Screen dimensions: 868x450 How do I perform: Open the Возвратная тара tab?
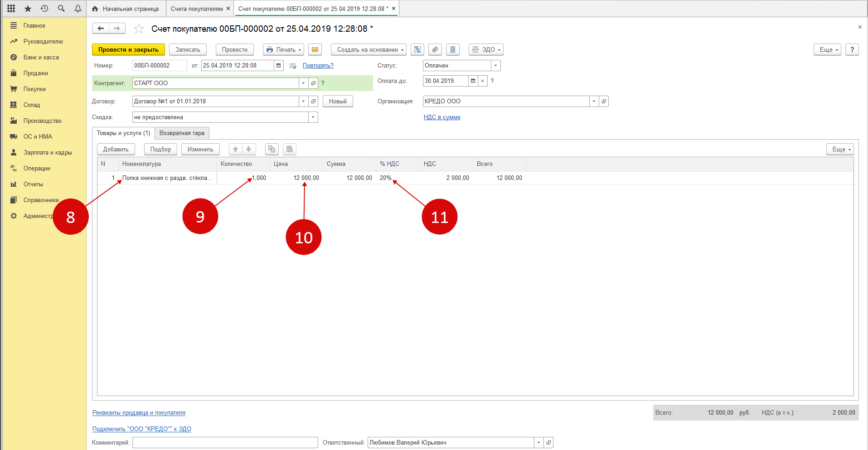pyautogui.click(x=182, y=133)
